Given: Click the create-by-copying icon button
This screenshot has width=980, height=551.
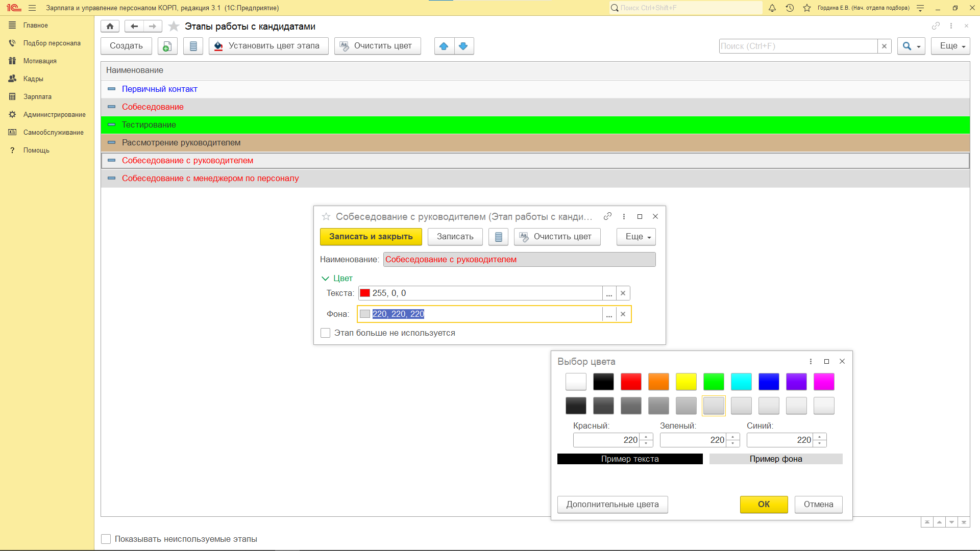Looking at the screenshot, I should click(167, 46).
